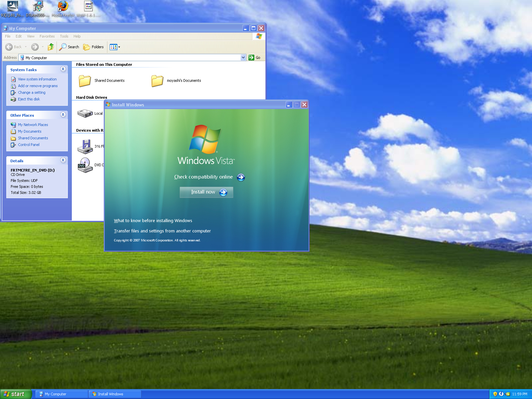
Task: Toggle the Folders pane button
Action: coord(93,47)
